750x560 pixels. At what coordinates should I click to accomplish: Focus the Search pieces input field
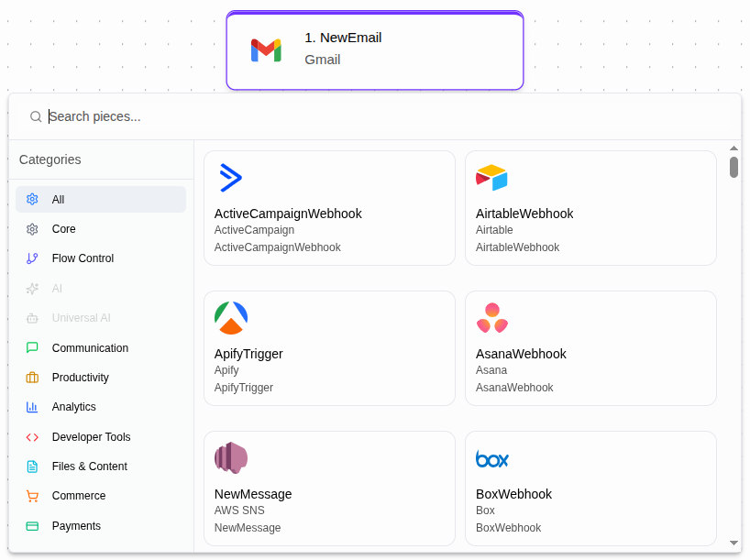(x=367, y=116)
